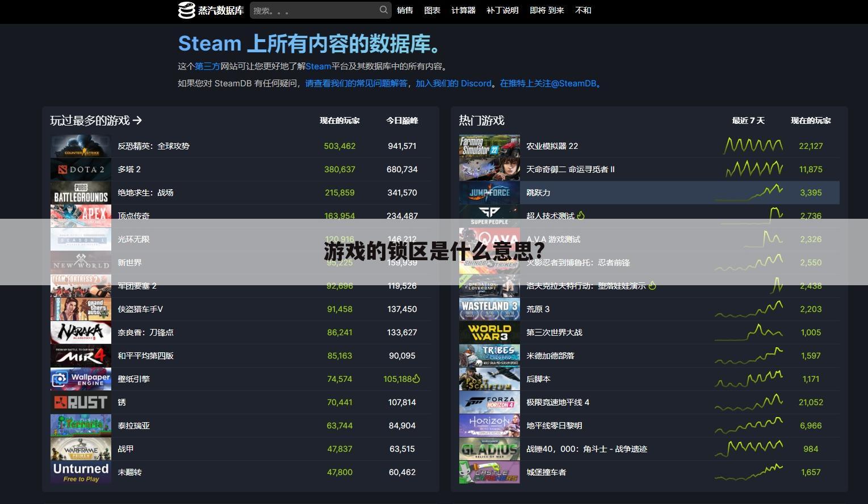This screenshot has width=868, height=504.
Task: Open the 销售 menu item
Action: pyautogui.click(x=405, y=10)
